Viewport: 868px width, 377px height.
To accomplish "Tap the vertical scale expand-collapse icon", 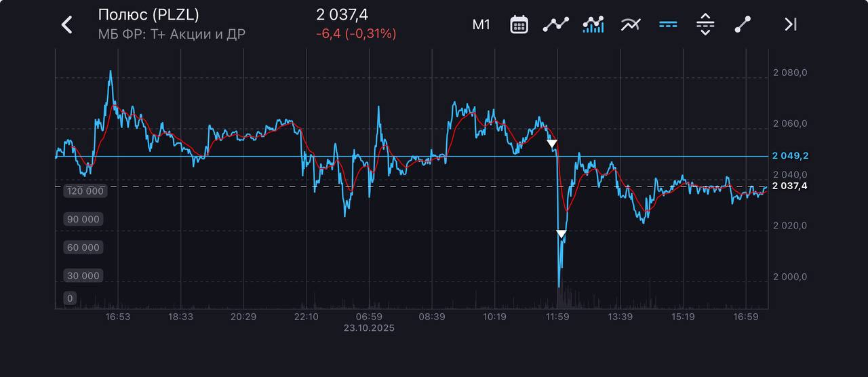I will point(705,25).
